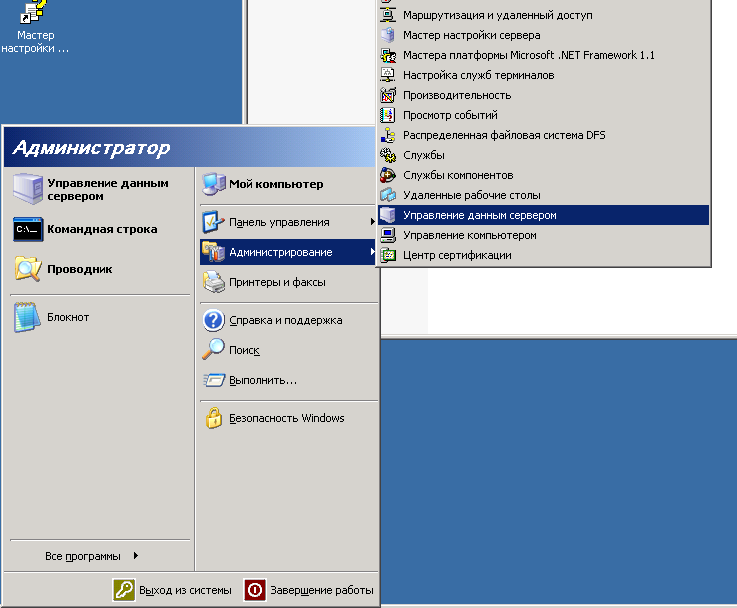Click the Удаленные рабочие столы icon
Image resolution: width=737 pixels, height=608 pixels.
pos(388,195)
